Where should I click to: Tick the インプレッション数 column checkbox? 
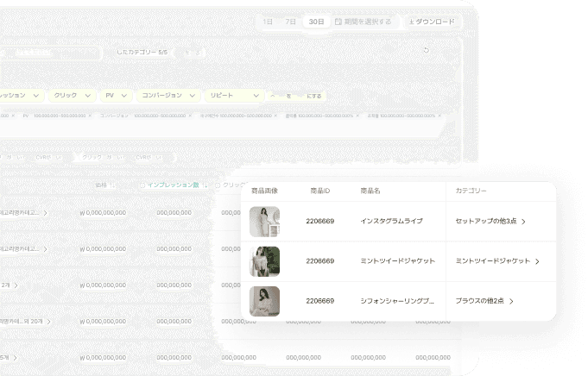pos(142,185)
